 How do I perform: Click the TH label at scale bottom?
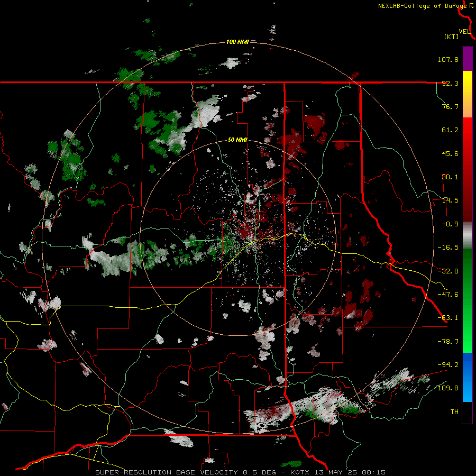tap(454, 411)
